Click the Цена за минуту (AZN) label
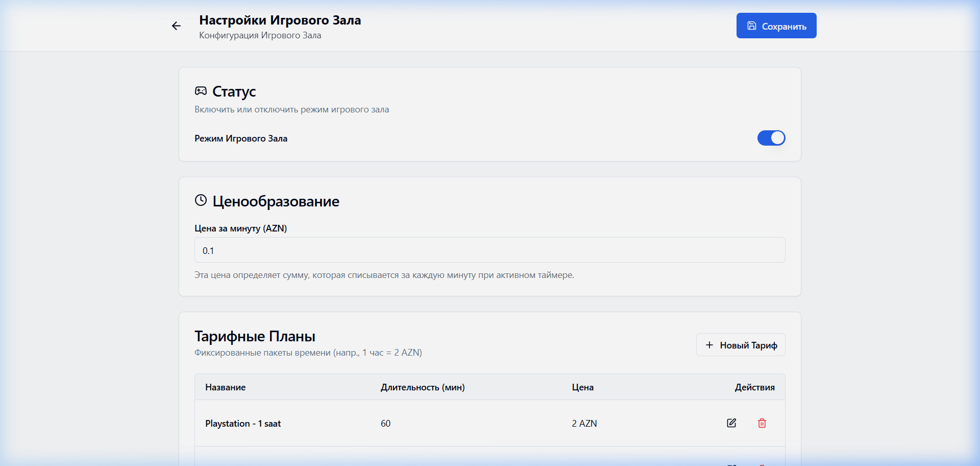Screen dimensions: 980x466 [x=240, y=228]
